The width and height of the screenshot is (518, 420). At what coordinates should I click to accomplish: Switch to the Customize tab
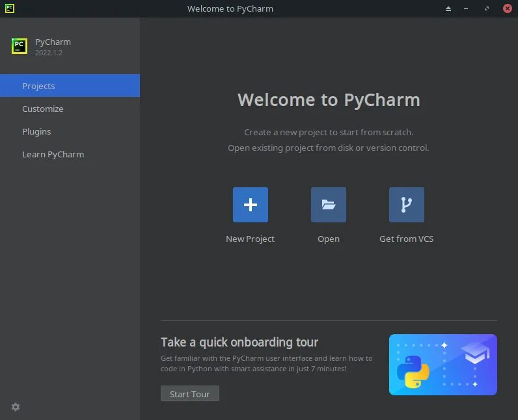(70, 109)
